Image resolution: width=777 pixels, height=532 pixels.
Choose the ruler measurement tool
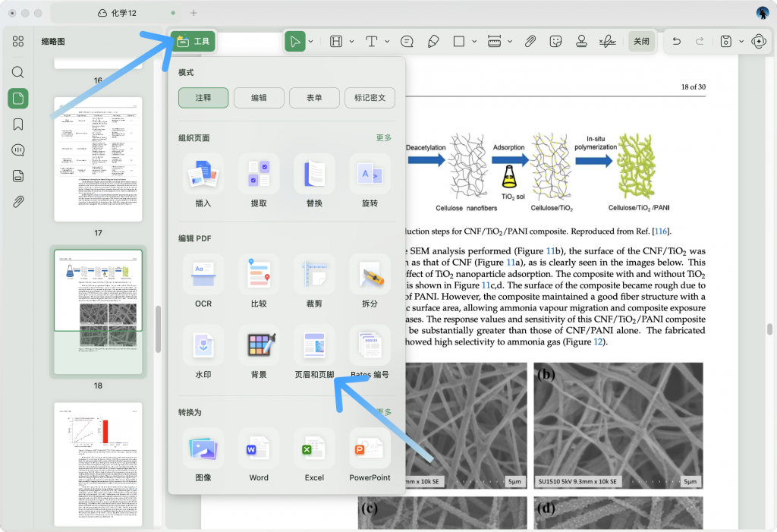pyautogui.click(x=494, y=42)
